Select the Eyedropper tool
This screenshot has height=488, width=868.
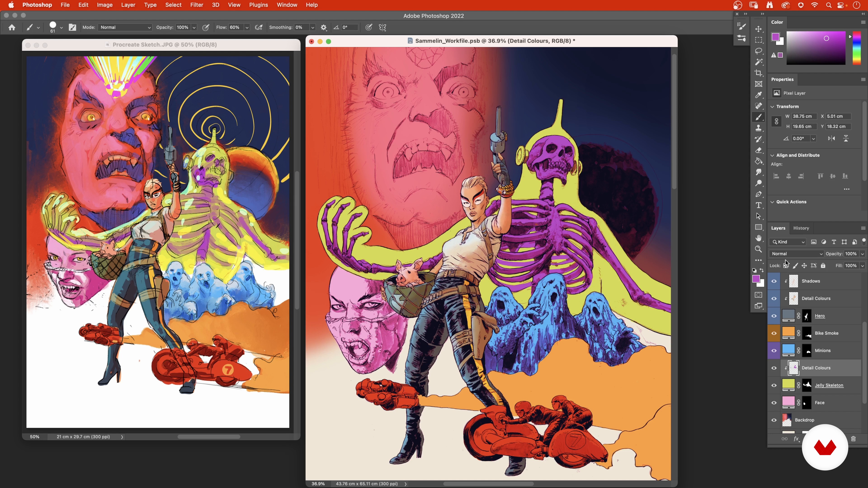click(759, 95)
